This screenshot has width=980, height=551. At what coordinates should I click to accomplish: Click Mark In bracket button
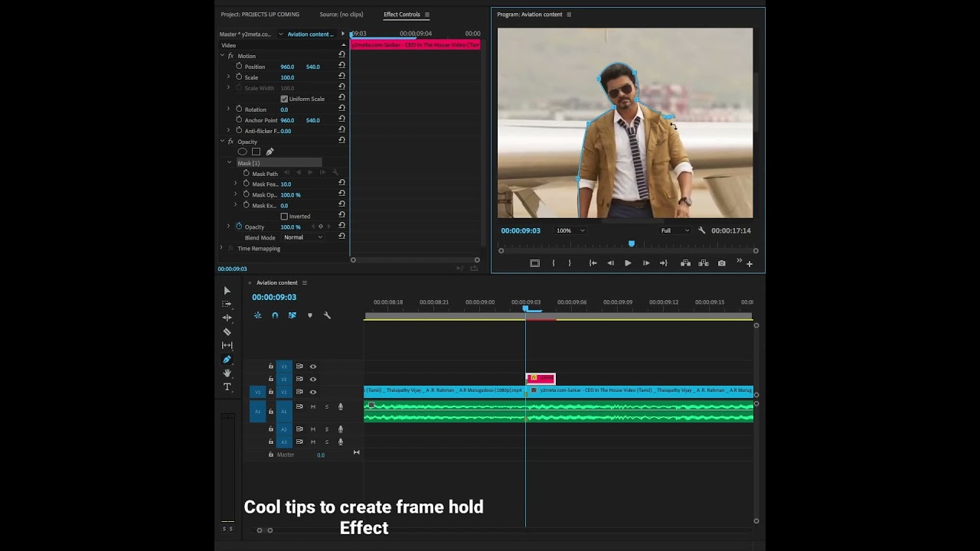[554, 263]
